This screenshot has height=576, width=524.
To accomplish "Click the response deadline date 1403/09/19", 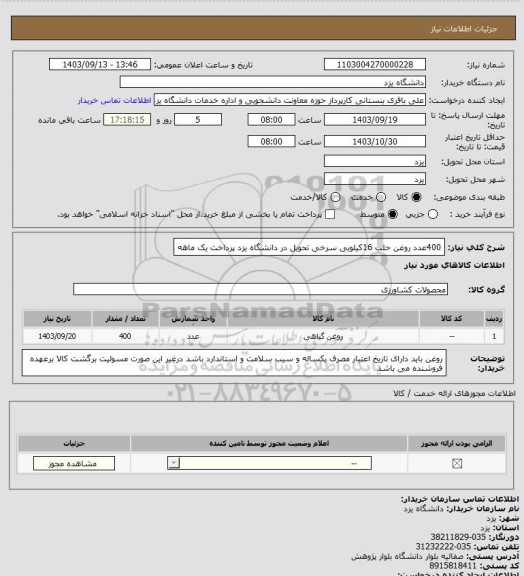I will 375,120.
